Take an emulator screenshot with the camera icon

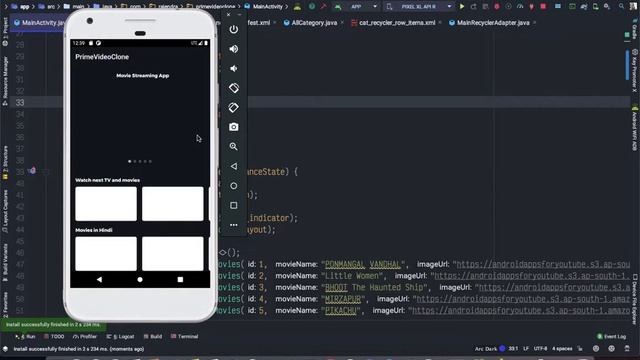(x=233, y=127)
